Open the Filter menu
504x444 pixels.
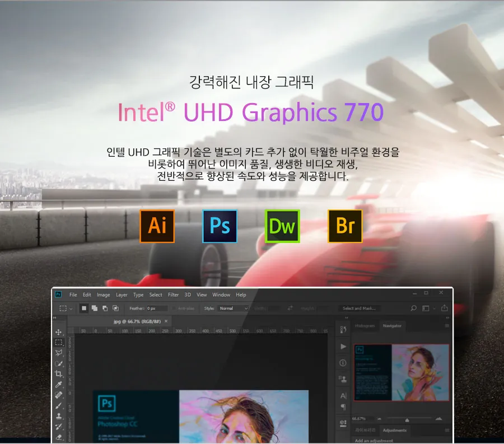[x=173, y=295]
